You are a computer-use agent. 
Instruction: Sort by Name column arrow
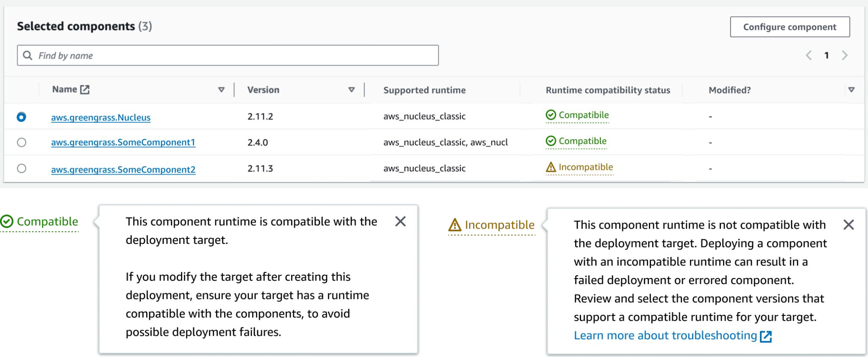pos(221,90)
